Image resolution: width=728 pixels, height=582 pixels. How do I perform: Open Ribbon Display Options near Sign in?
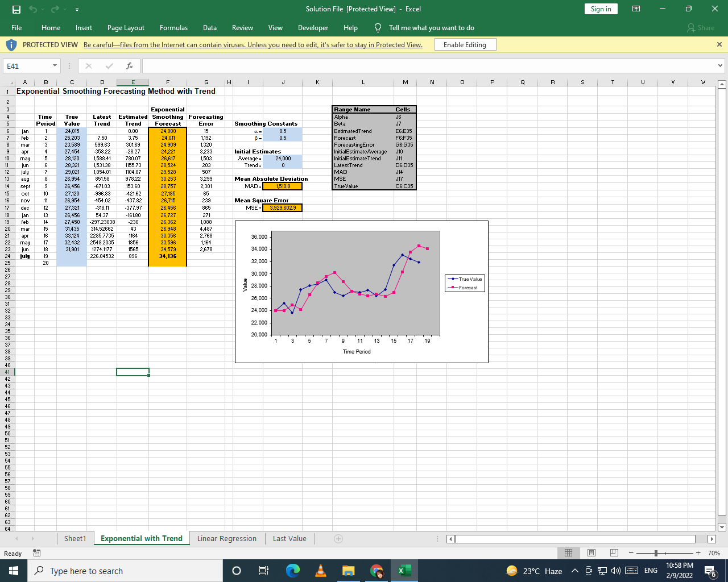point(636,9)
